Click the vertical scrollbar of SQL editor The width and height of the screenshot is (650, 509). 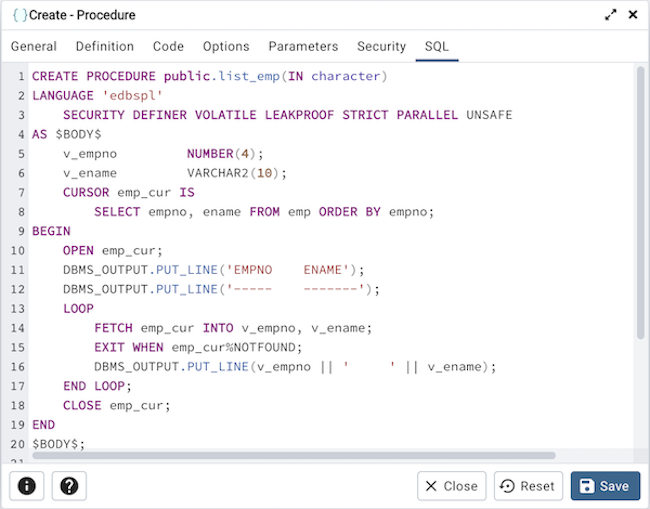point(640,200)
